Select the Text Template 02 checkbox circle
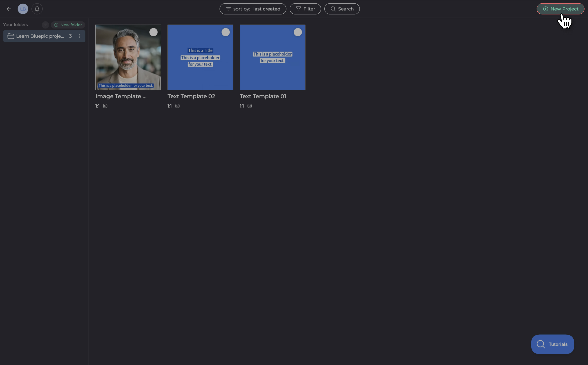 click(226, 32)
